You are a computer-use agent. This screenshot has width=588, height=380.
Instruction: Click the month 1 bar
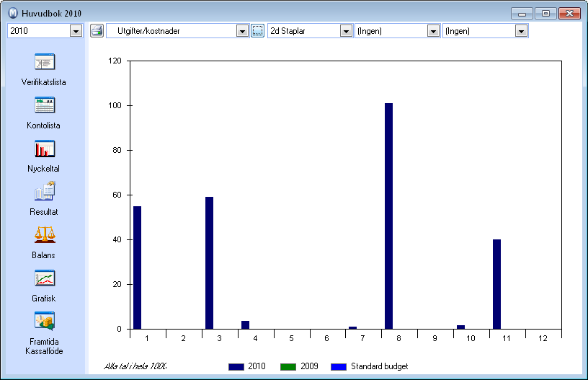point(137,268)
